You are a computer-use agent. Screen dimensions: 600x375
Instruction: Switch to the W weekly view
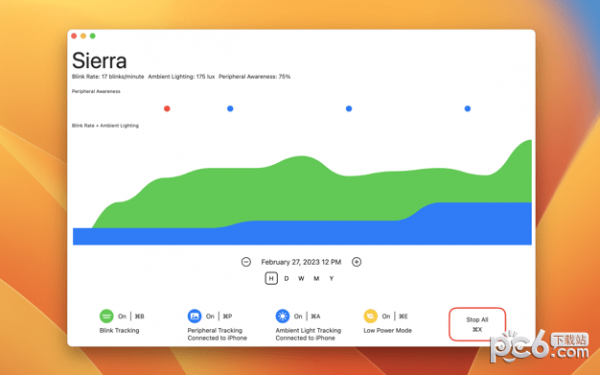[x=301, y=279]
